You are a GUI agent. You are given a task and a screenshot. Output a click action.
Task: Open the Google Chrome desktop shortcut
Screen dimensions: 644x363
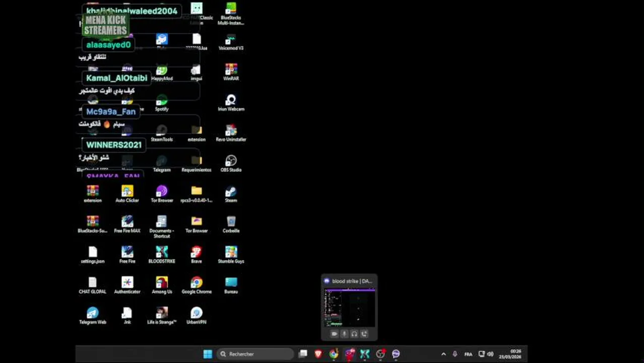pos(197,285)
